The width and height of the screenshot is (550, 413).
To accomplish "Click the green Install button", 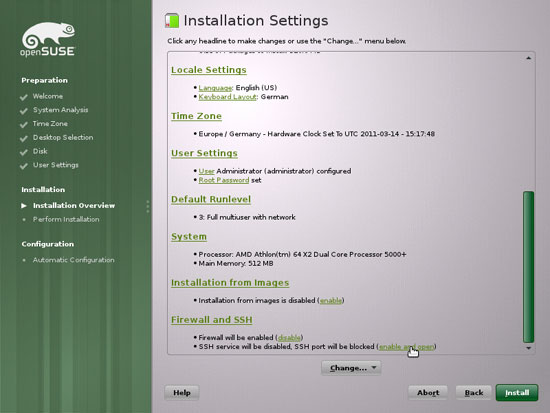I will click(x=517, y=393).
